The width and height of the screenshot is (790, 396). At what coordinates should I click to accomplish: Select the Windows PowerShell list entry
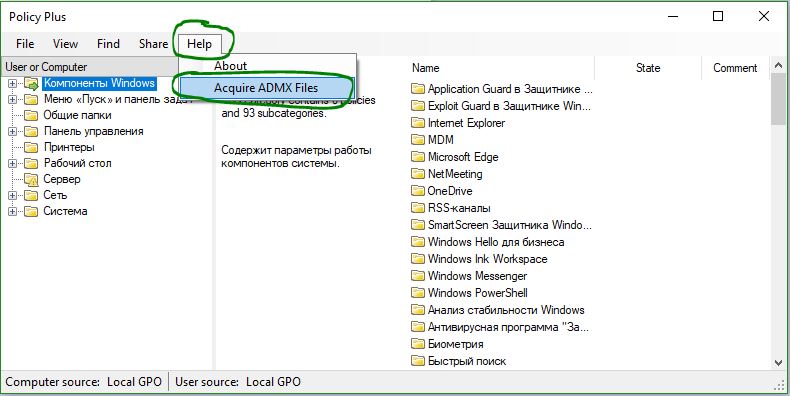pos(478,293)
